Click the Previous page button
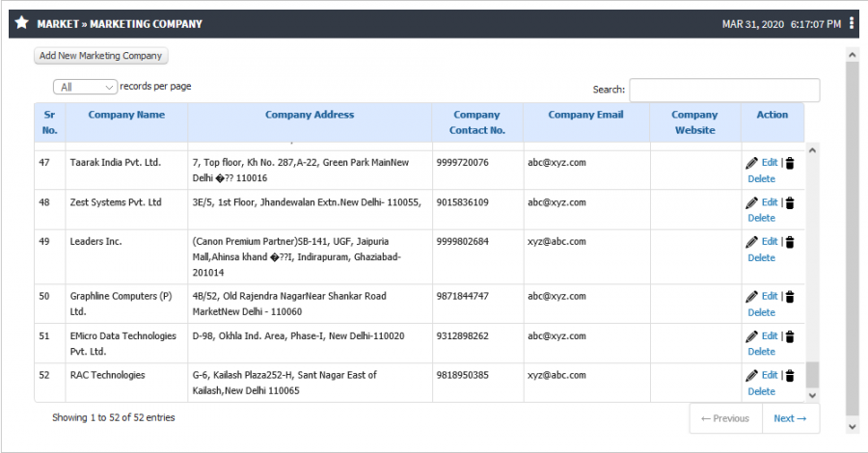The image size is (868, 453). 725,418
